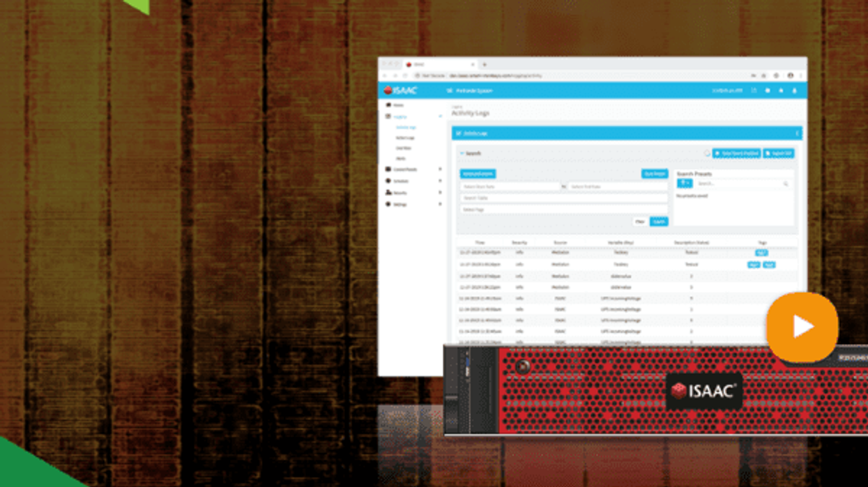
Task: Toggle the sidebar menu icon in the header
Action: tap(450, 91)
